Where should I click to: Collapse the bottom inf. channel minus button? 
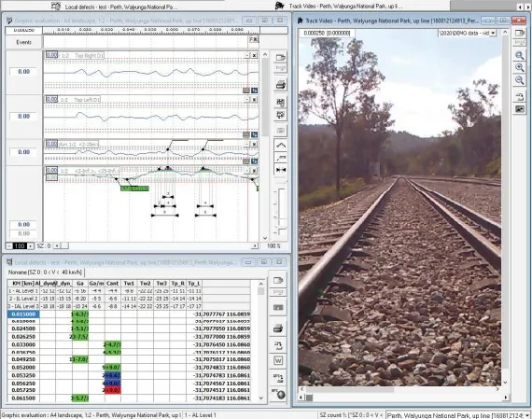(x=247, y=171)
